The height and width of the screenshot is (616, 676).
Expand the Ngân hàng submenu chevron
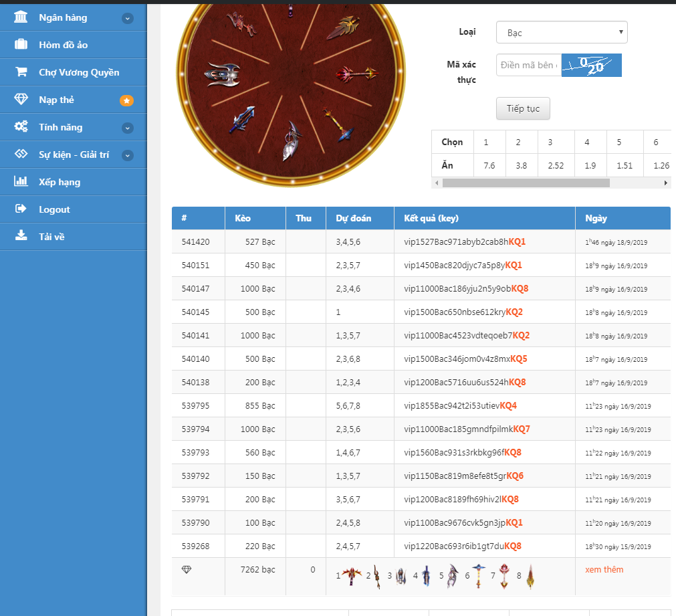(x=128, y=19)
